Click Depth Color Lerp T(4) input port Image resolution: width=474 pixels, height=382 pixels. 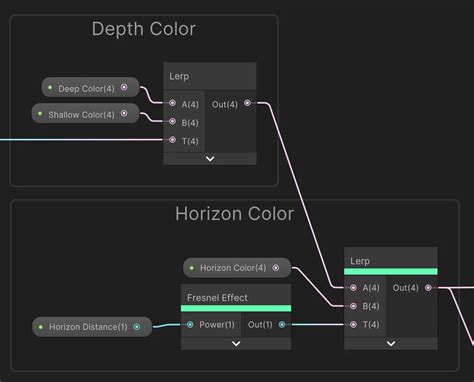[172, 140]
